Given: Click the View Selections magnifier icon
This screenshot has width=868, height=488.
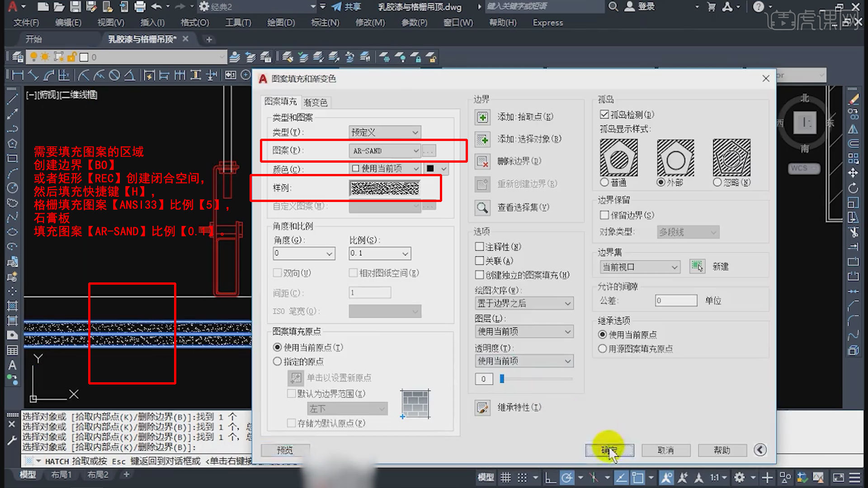Looking at the screenshot, I should [x=482, y=207].
